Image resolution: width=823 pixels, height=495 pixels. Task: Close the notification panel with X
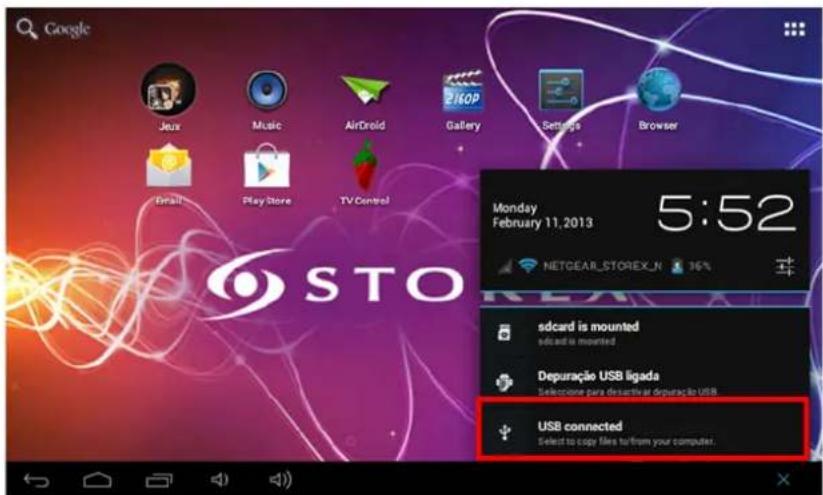[783, 479]
